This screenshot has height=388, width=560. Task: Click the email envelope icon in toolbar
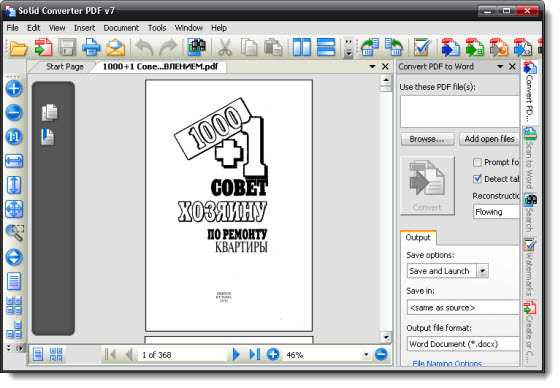[x=116, y=48]
